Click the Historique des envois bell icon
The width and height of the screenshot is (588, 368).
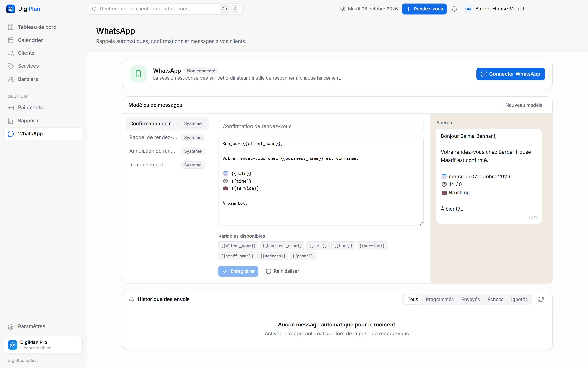pos(131,299)
